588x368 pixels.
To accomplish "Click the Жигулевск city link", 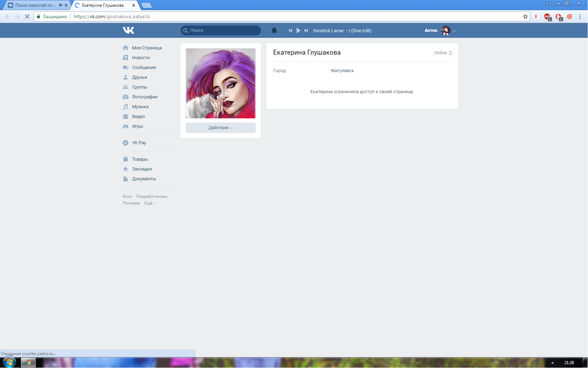I will click(x=342, y=71).
